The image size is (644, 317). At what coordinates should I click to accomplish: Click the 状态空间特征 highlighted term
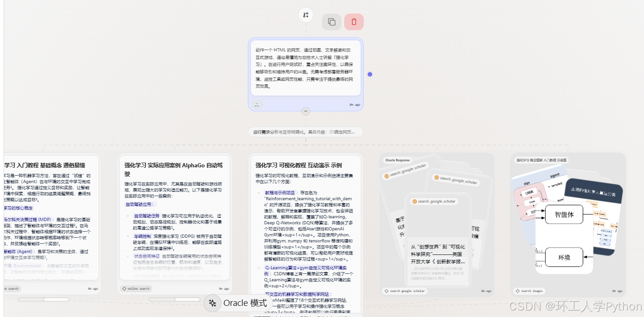[x=147, y=256]
